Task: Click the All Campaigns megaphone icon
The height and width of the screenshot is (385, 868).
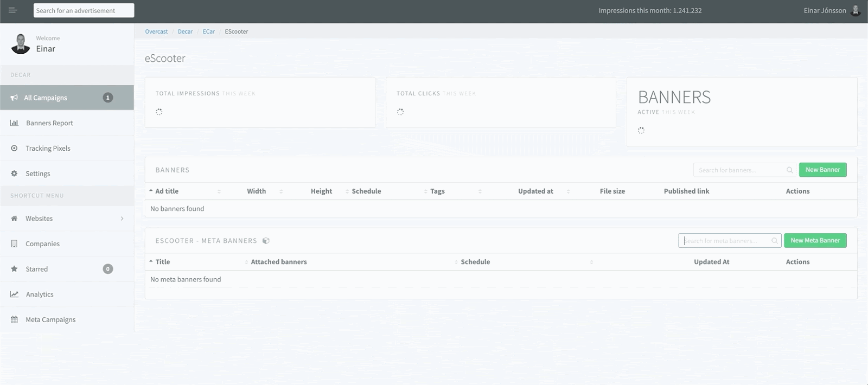Action: [x=14, y=98]
